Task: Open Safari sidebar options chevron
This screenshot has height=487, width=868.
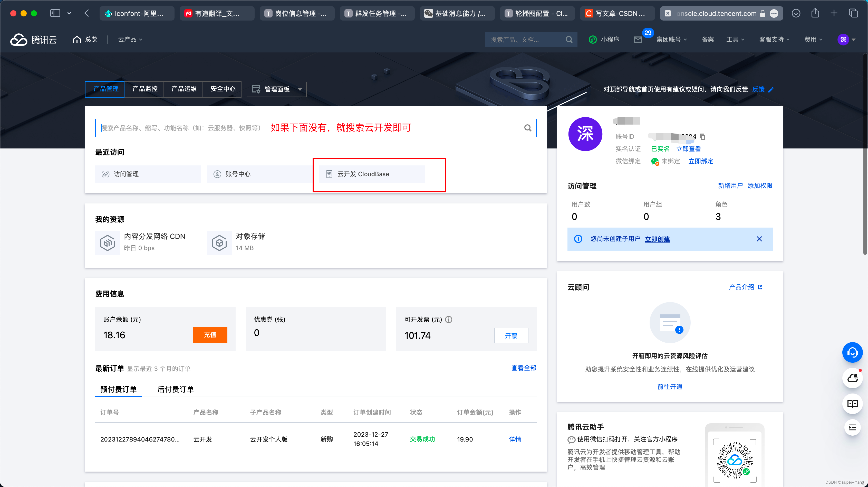Action: 69,13
